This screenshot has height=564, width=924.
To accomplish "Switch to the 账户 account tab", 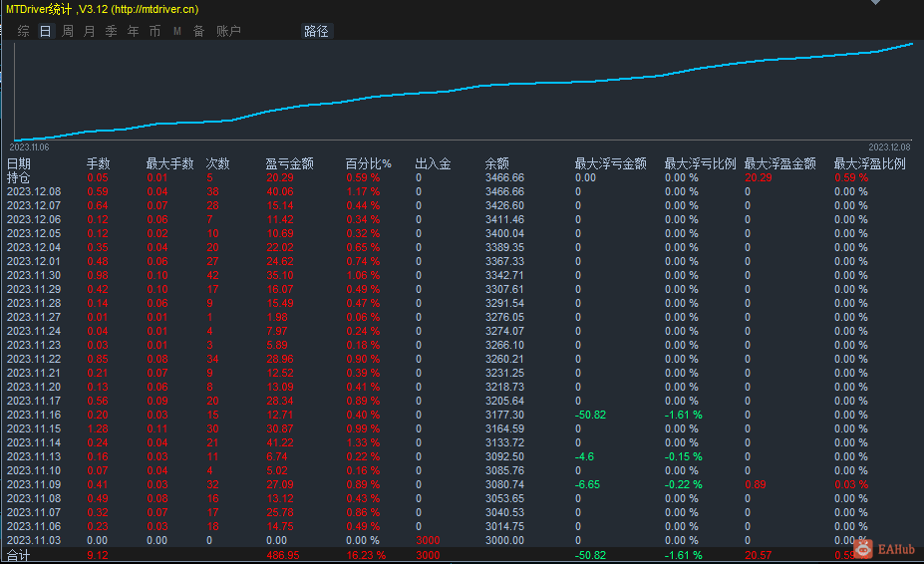I will 228,31.
